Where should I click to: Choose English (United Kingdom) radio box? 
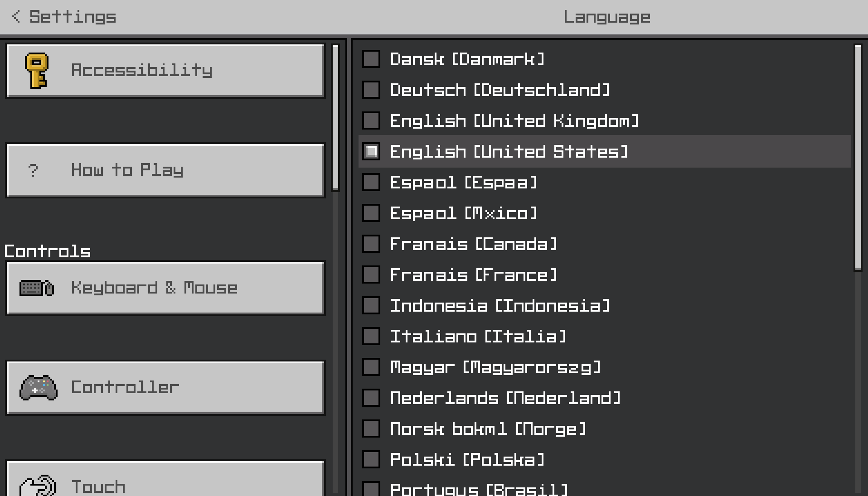click(371, 121)
